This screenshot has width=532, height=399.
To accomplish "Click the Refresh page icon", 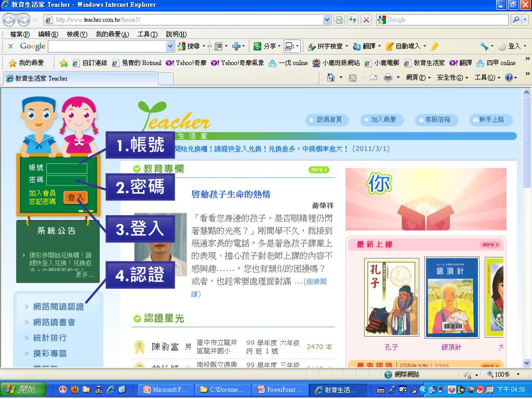I will 353,20.
